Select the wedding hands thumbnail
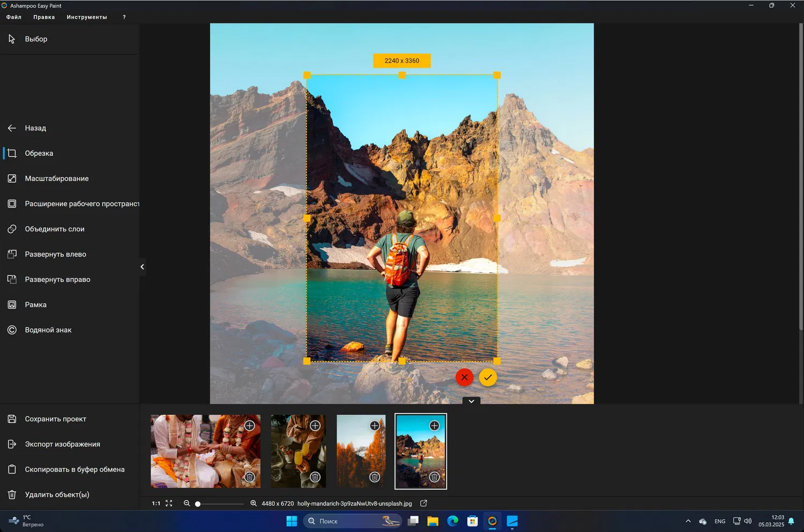The height and width of the screenshot is (532, 804). [x=205, y=451]
